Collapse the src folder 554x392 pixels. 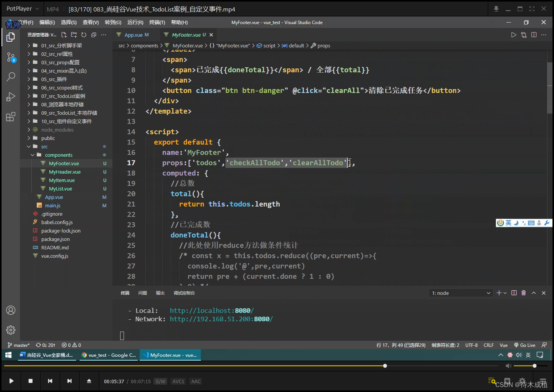pyautogui.click(x=44, y=146)
